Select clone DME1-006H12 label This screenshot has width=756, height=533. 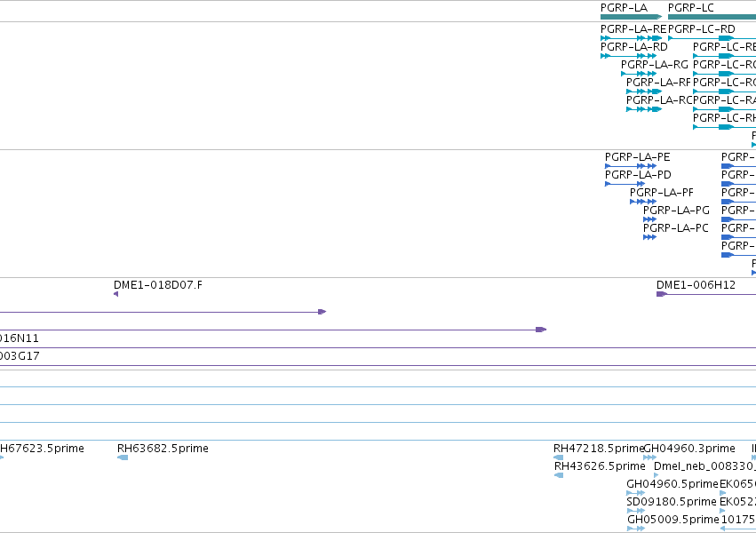click(x=696, y=285)
